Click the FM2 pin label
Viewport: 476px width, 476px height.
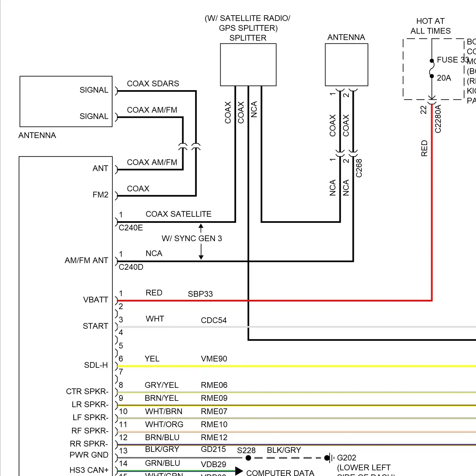(x=101, y=195)
